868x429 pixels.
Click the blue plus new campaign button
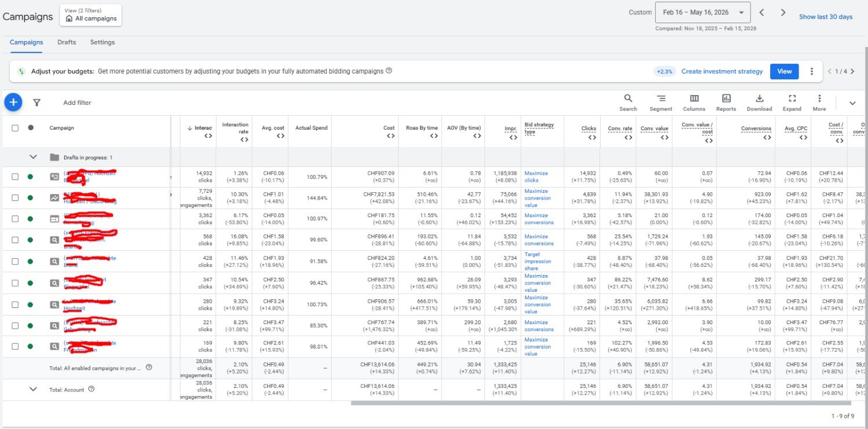pyautogui.click(x=13, y=102)
